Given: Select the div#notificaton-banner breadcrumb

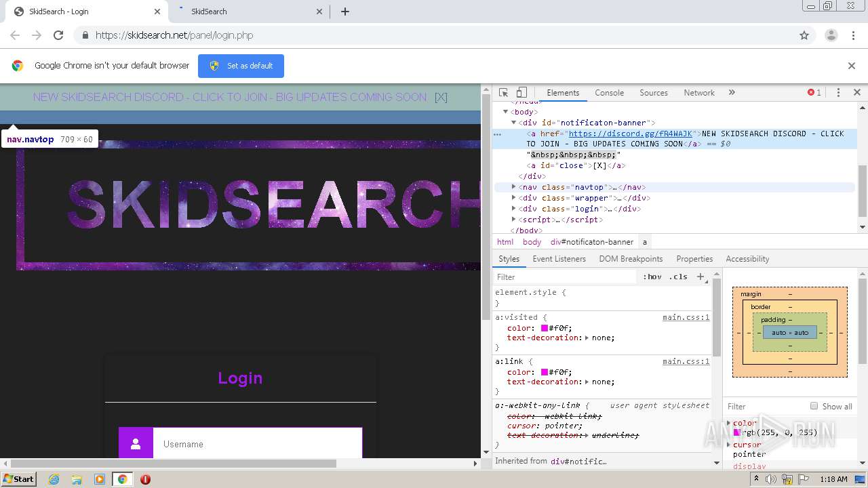Looking at the screenshot, I should (x=592, y=242).
